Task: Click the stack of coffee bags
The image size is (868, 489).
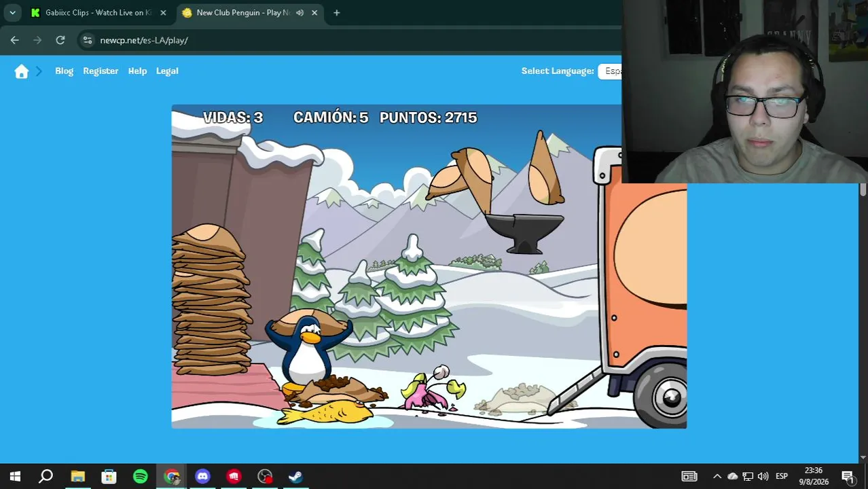Action: click(211, 300)
